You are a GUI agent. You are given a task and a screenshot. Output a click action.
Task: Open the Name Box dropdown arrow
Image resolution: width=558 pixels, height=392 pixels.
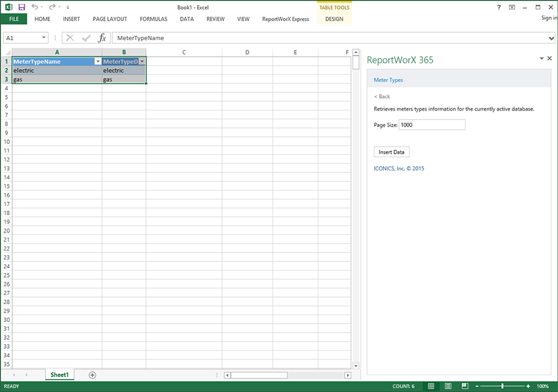pyautogui.click(x=44, y=38)
